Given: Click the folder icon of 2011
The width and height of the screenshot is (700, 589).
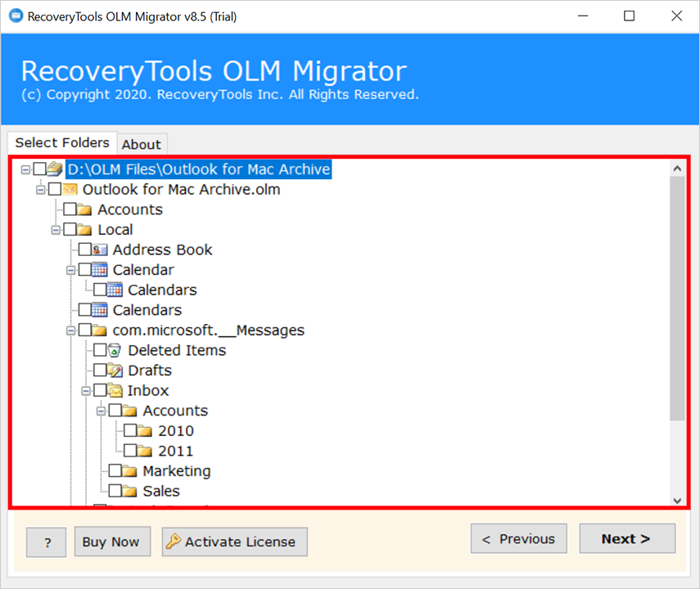Looking at the screenshot, I should click(145, 451).
